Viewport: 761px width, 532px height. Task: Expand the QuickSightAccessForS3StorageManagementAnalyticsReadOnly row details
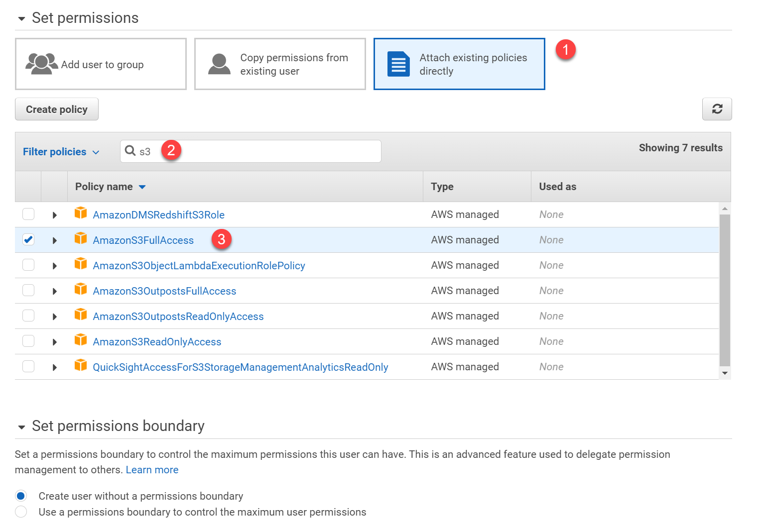point(55,367)
